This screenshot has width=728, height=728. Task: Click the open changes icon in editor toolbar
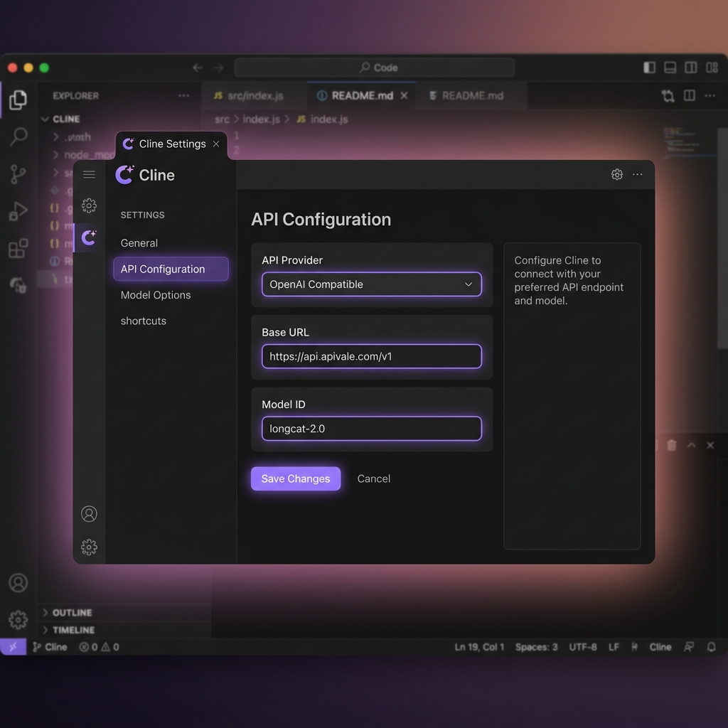pyautogui.click(x=668, y=96)
